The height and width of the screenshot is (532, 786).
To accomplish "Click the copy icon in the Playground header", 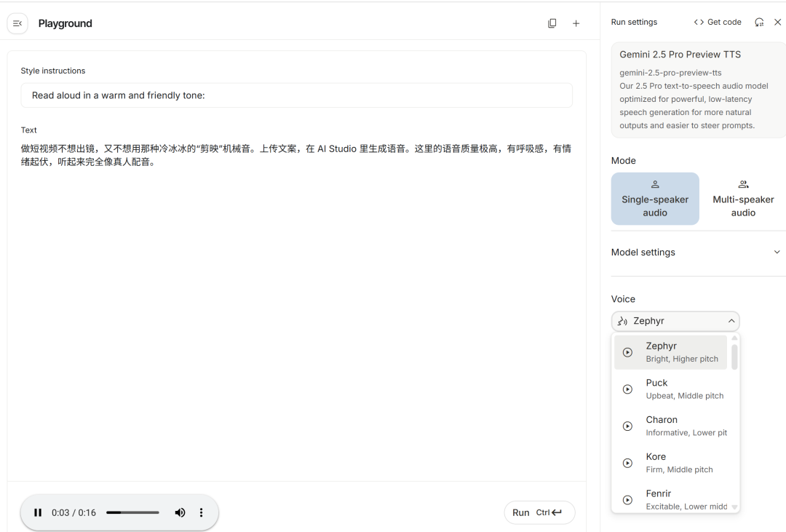I will 552,23.
